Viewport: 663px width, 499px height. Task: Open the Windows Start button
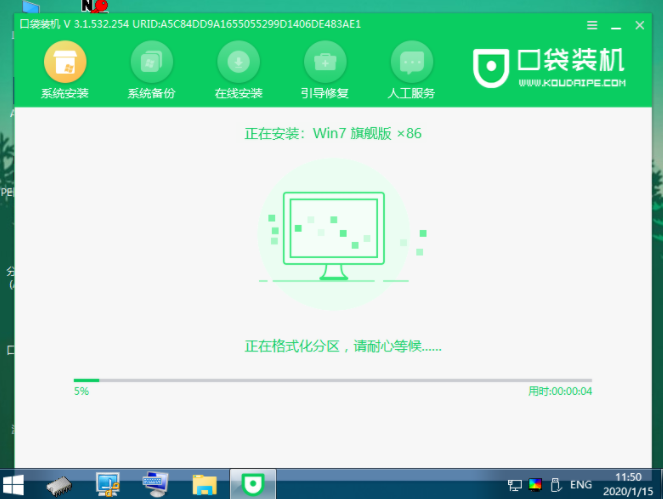pyautogui.click(x=17, y=484)
